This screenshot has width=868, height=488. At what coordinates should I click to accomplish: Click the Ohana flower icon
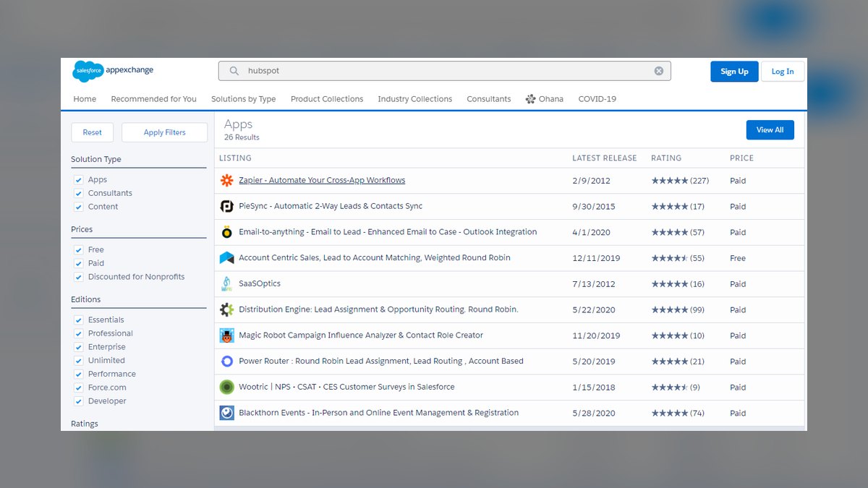pyautogui.click(x=530, y=99)
